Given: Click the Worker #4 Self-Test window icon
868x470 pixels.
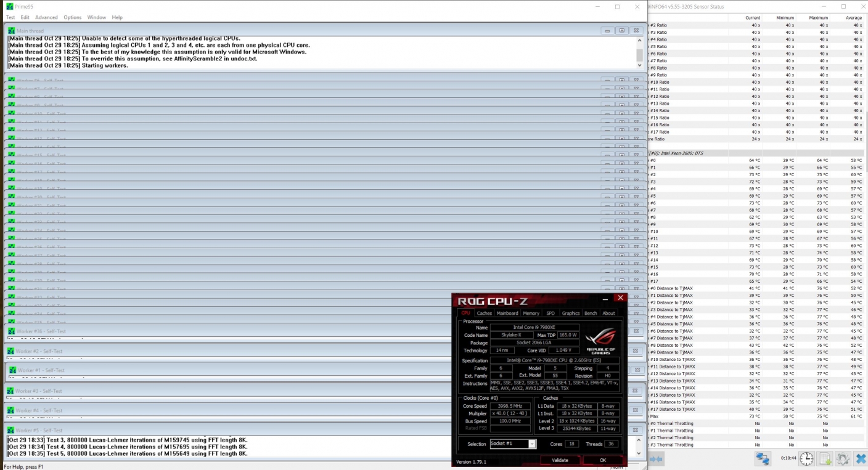Looking at the screenshot, I should pyautogui.click(x=10, y=410).
